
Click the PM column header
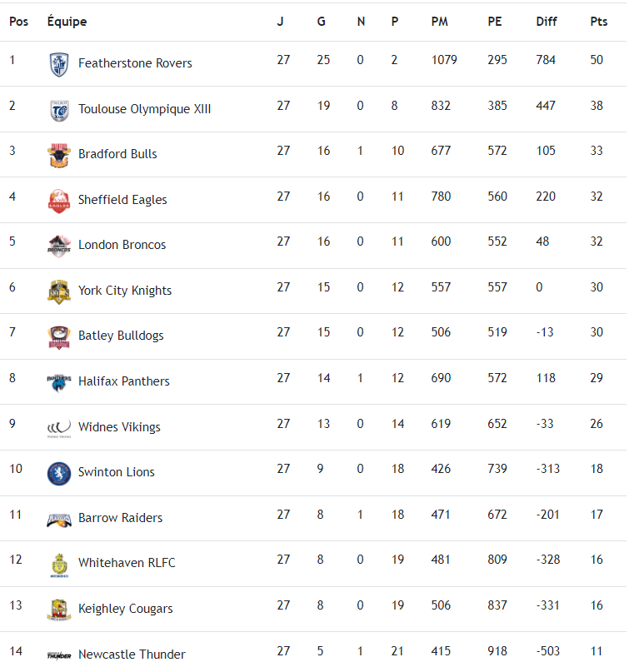click(440, 22)
